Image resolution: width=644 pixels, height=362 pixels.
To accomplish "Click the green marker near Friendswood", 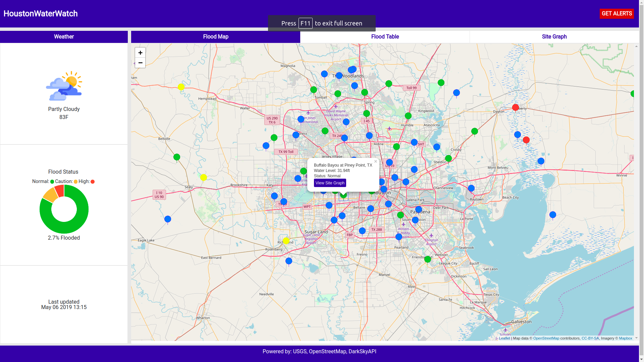I will point(428,259).
